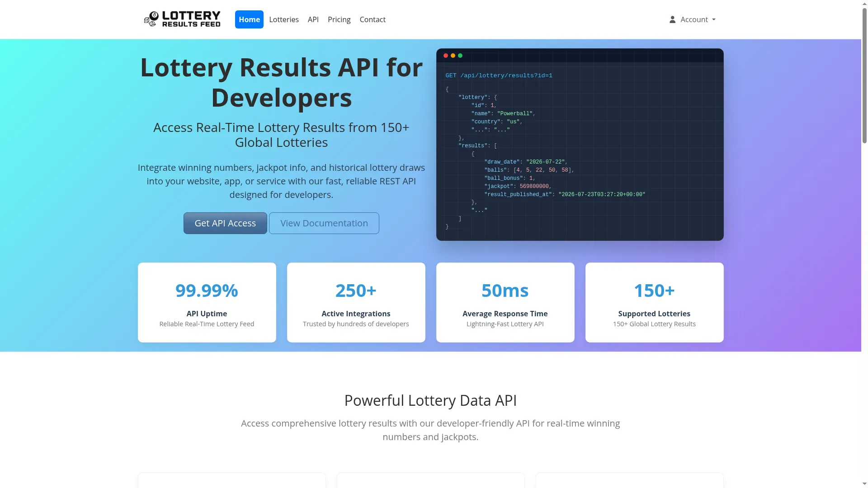Open the API nav link
This screenshot has height=488, width=868.
(x=313, y=19)
